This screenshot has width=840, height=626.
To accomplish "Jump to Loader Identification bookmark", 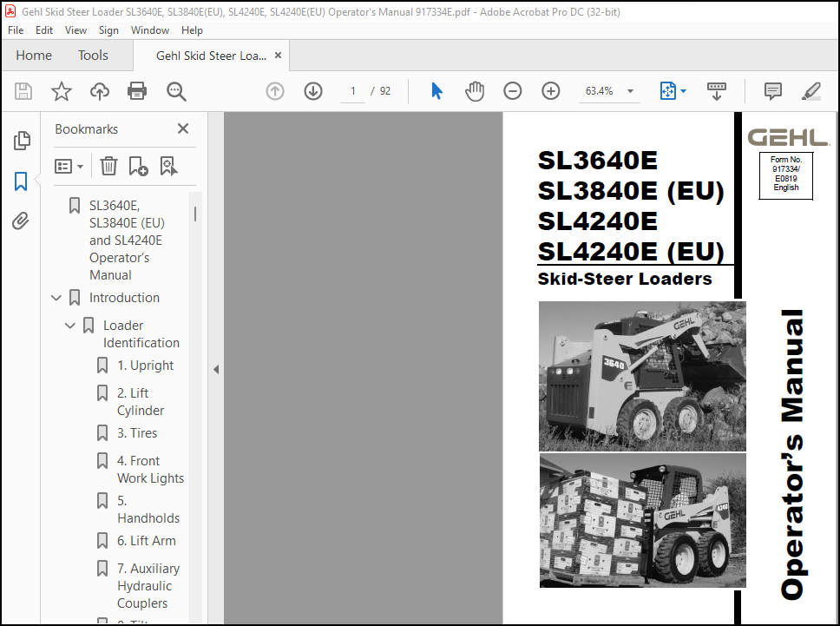I will 141,334.
